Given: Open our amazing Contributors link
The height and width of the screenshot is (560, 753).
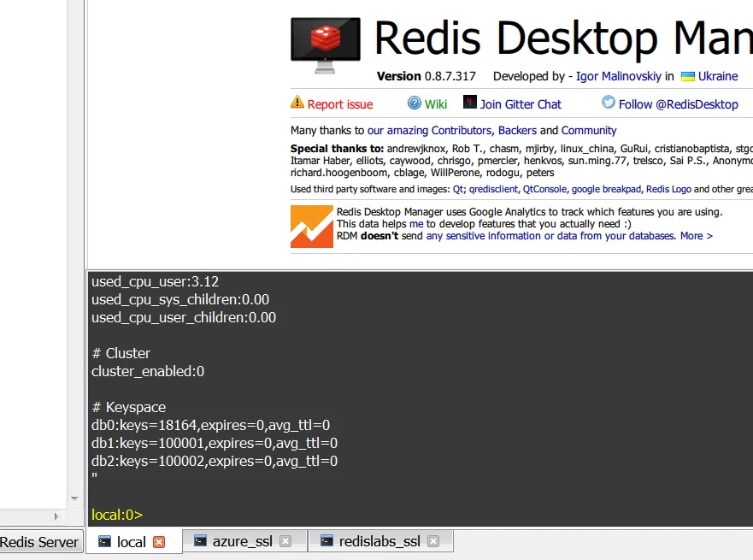Looking at the screenshot, I should coord(429,131).
